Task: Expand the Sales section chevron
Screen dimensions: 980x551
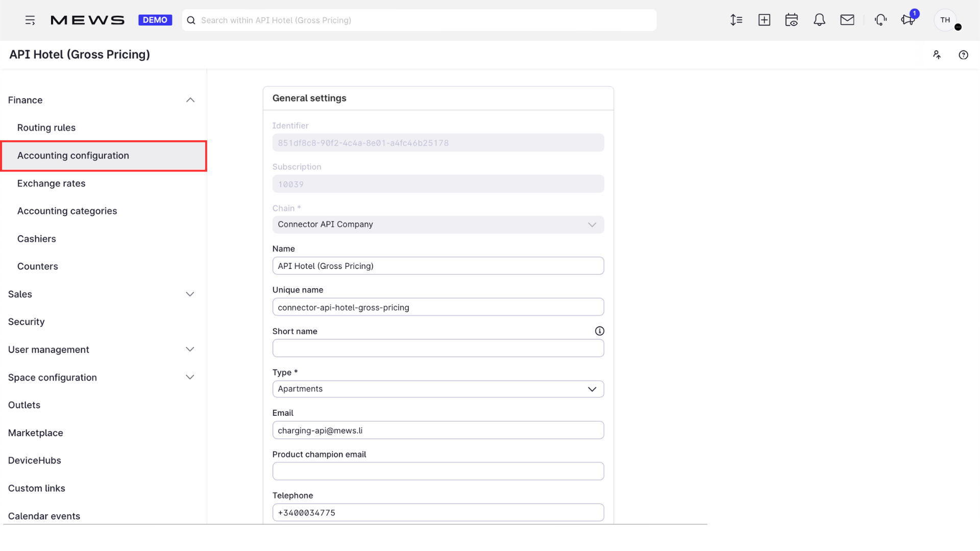Action: pyautogui.click(x=190, y=294)
